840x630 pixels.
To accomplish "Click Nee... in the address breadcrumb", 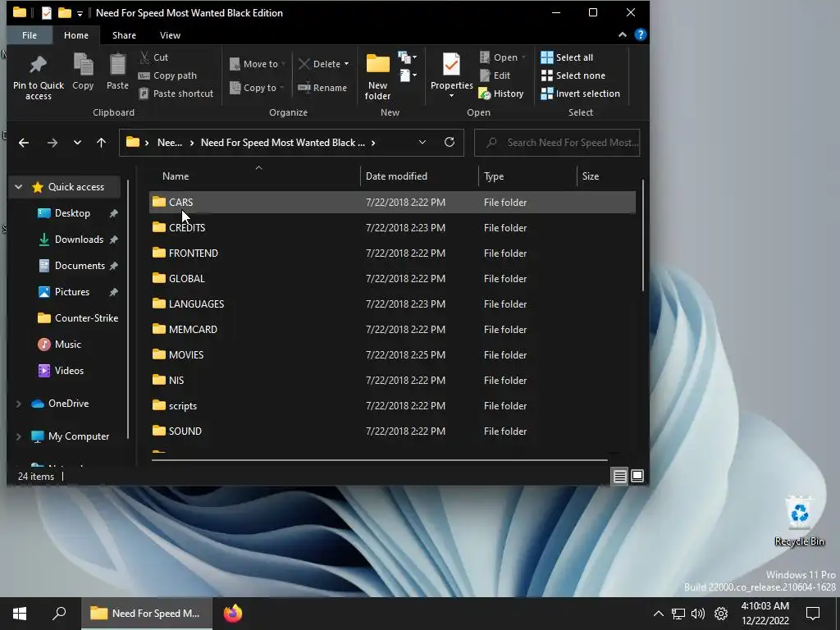I will (x=170, y=143).
